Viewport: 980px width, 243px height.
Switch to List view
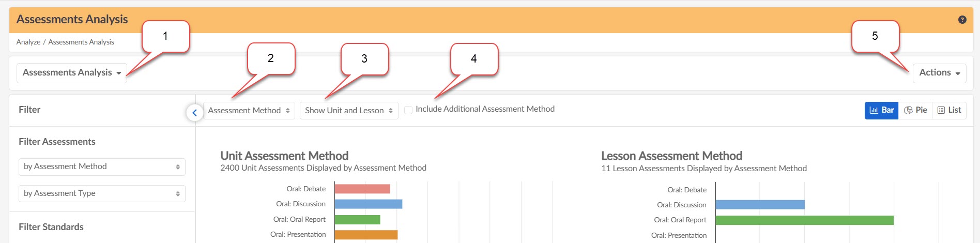[949, 110]
